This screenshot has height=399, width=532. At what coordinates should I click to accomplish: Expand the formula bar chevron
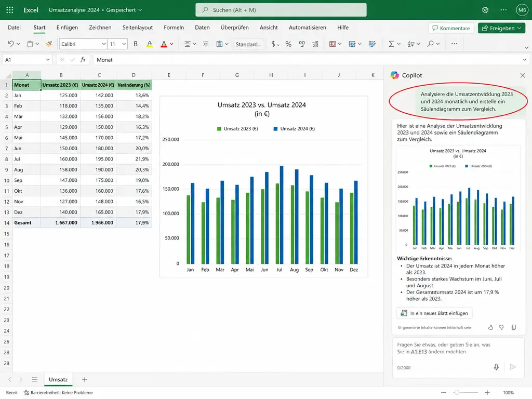tap(525, 60)
